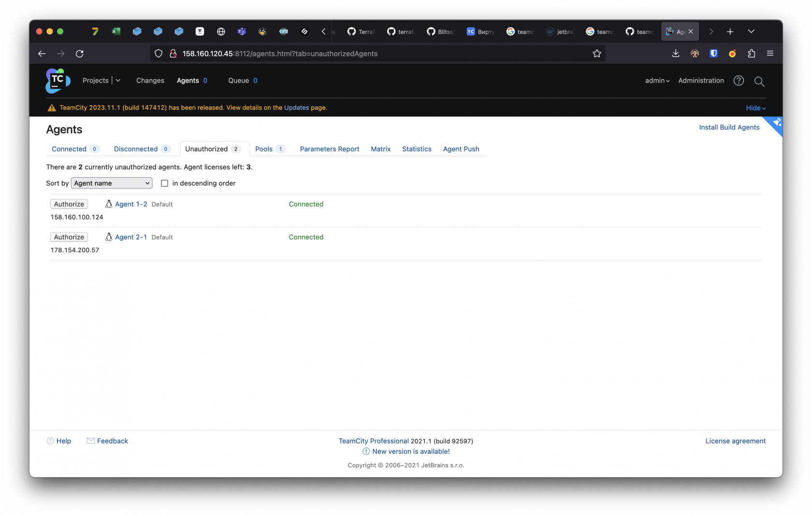The height and width of the screenshot is (516, 812).
Task: Open the Sort by Agent name dropdown
Action: click(x=112, y=183)
